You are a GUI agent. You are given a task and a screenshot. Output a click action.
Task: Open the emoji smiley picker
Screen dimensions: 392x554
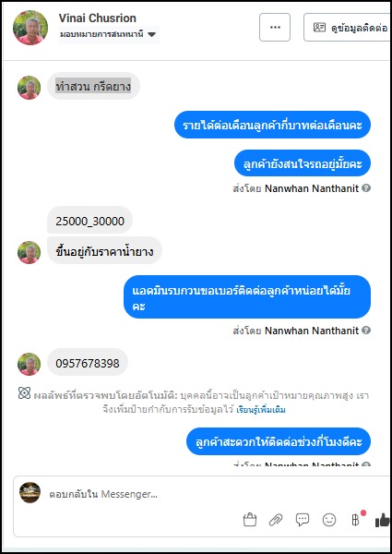coord(329,520)
